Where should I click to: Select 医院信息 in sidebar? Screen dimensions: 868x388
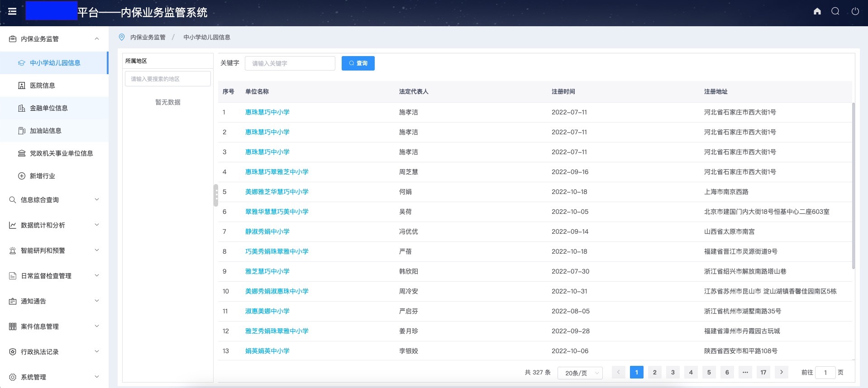pos(54,85)
